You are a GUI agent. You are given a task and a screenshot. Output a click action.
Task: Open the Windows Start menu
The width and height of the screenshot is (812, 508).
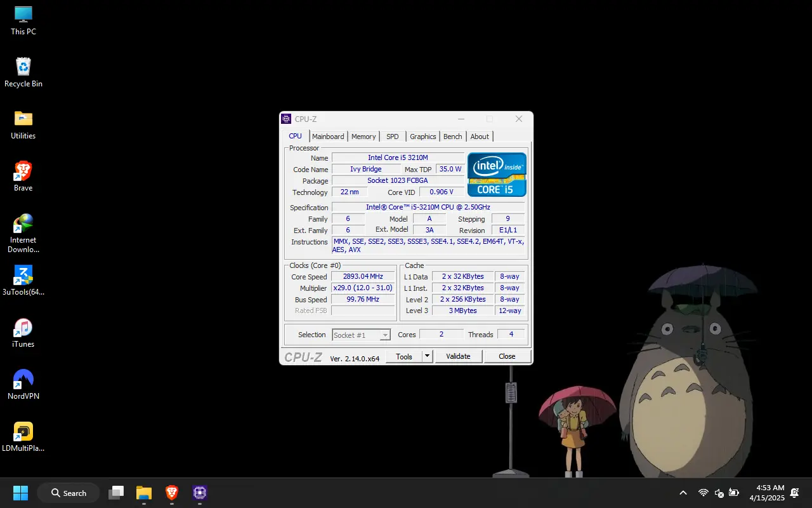point(20,493)
